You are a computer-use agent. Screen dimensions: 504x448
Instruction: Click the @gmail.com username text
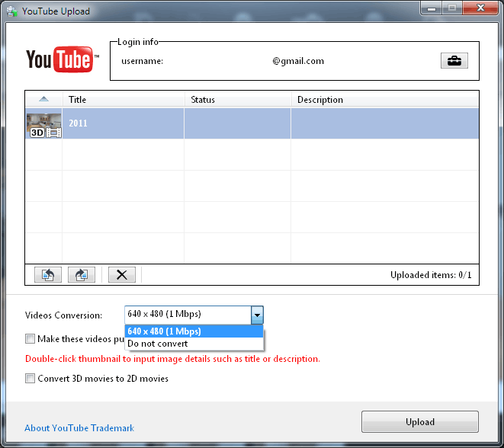click(x=298, y=61)
